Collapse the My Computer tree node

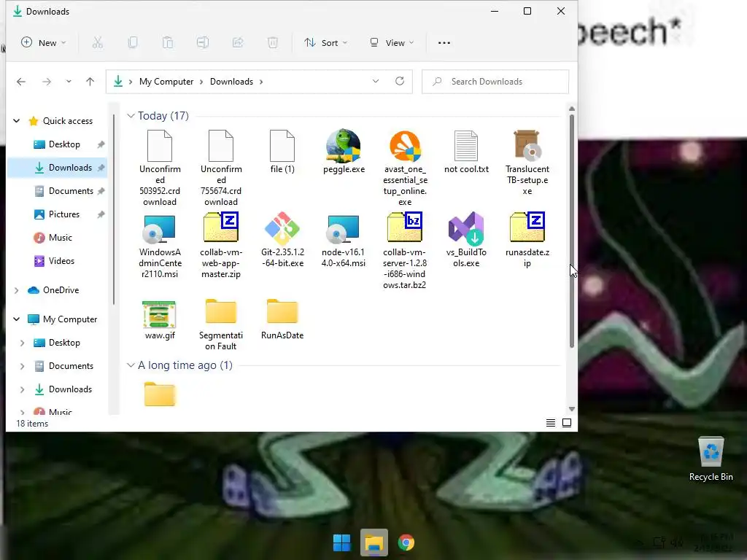(17, 319)
